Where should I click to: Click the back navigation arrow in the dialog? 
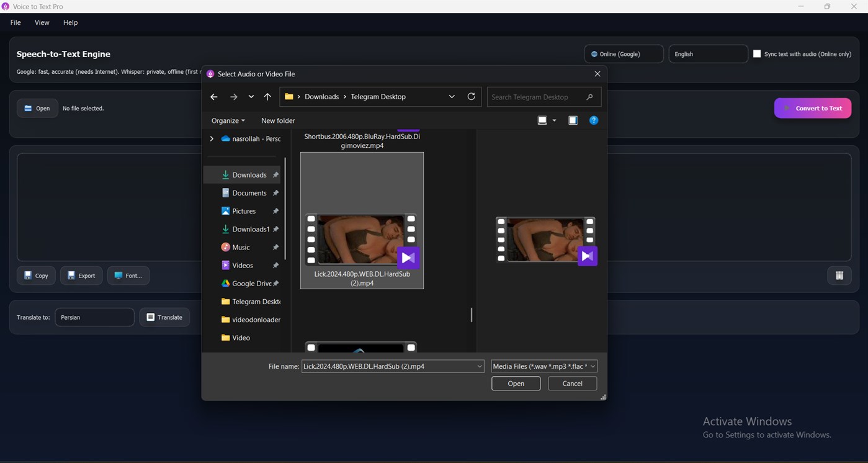(213, 96)
